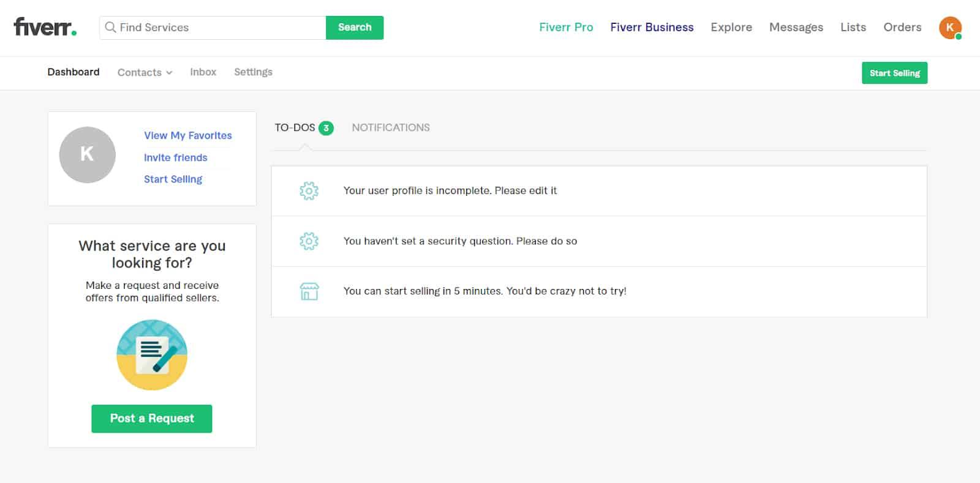
Task: Click 'What service are you looking for?' heading
Action: 152,254
